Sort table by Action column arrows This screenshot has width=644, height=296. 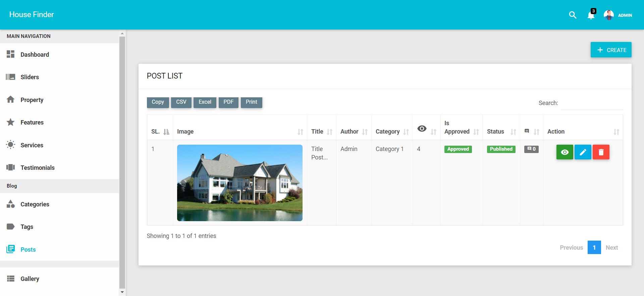click(x=616, y=132)
